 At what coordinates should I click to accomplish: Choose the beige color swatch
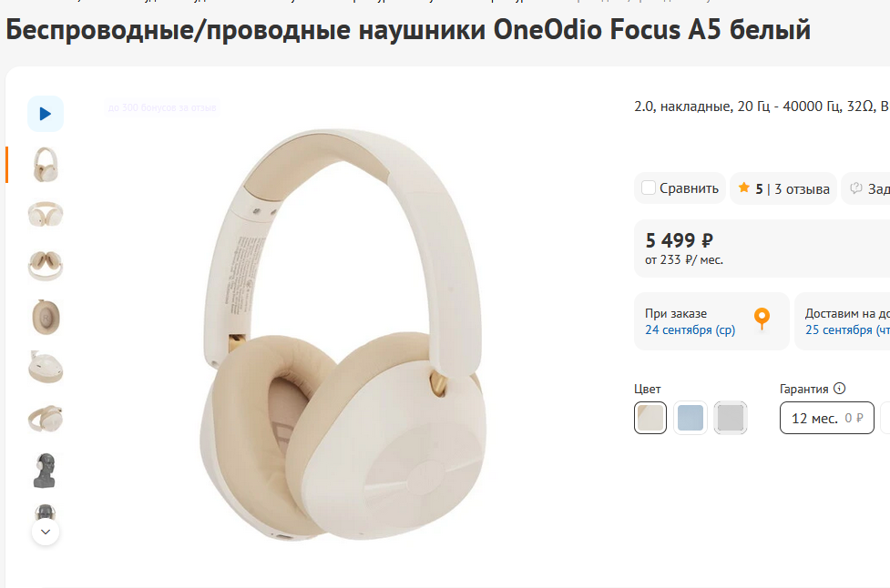pyautogui.click(x=650, y=418)
